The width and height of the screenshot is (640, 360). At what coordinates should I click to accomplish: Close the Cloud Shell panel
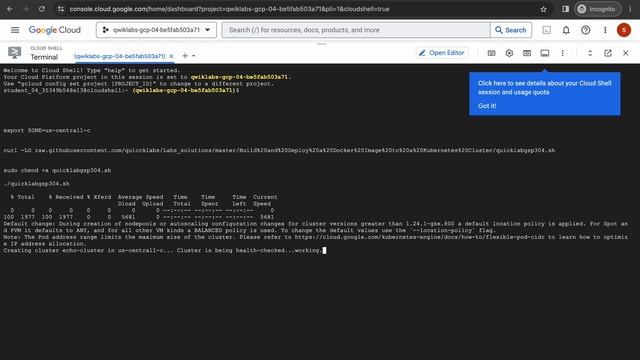click(625, 53)
